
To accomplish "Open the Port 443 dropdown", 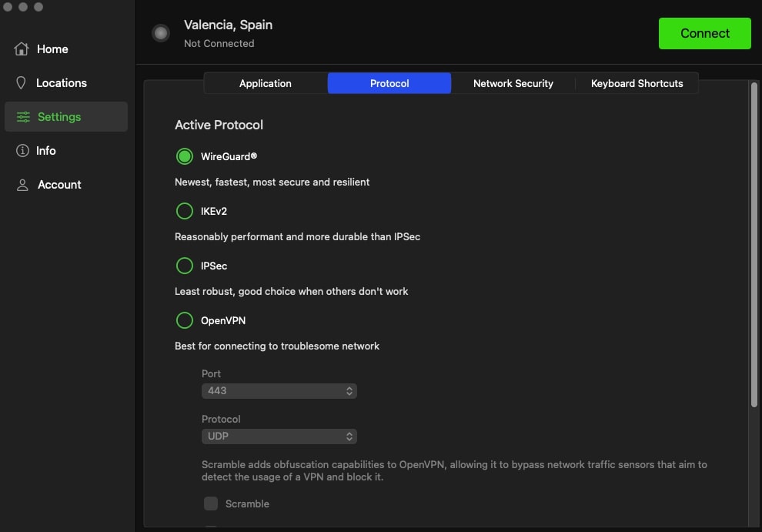I will click(x=279, y=391).
